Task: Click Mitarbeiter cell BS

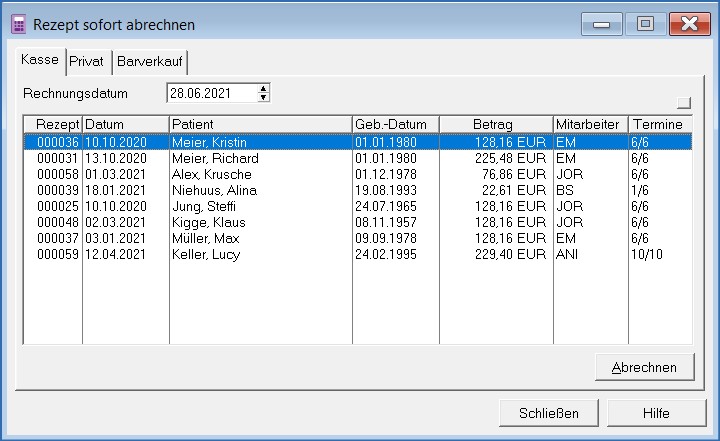Action: (565, 190)
